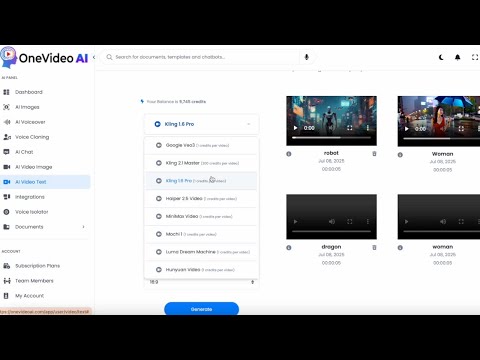Open AI Images in the sidebar

click(27, 107)
